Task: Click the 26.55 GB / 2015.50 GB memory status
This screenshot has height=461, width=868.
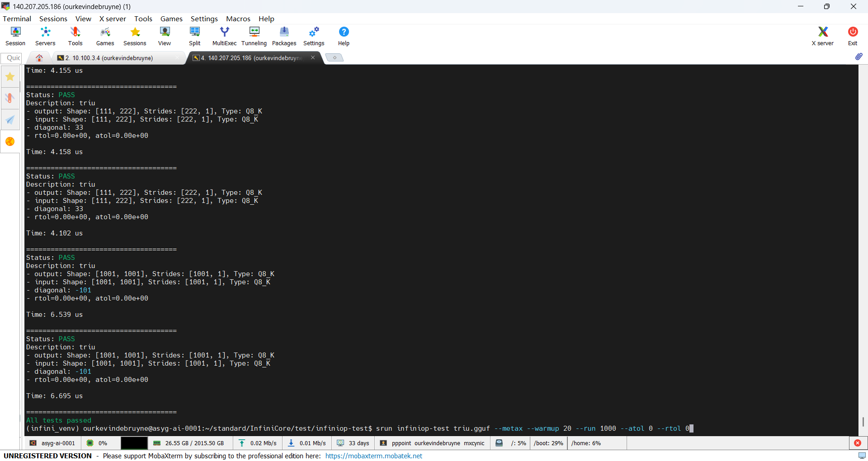Action: (190, 443)
